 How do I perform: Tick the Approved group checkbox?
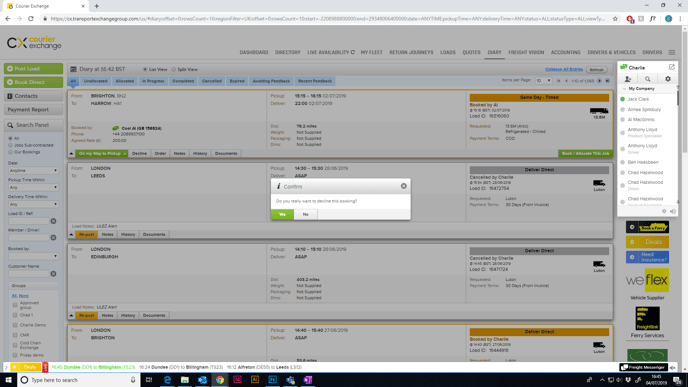click(x=15, y=305)
